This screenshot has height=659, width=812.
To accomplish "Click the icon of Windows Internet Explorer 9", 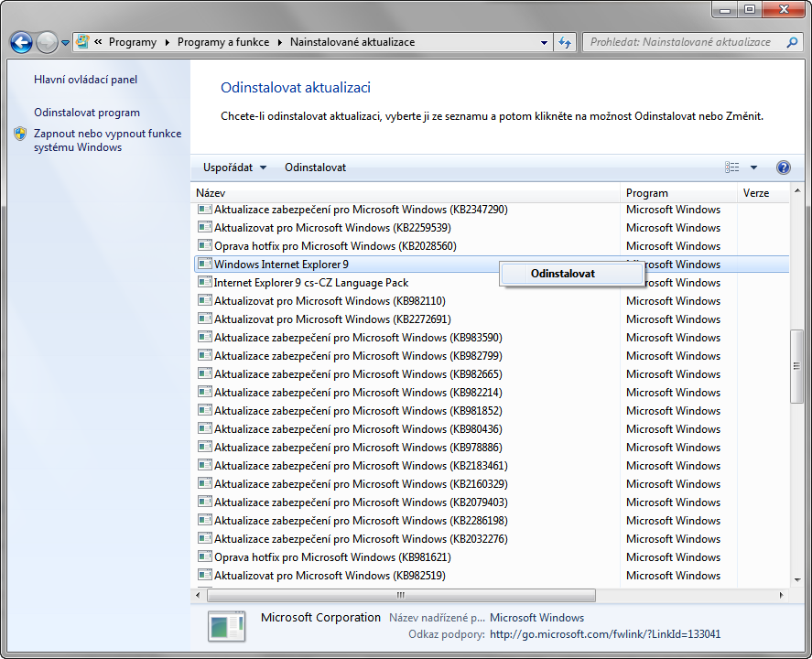I will pyautogui.click(x=205, y=264).
